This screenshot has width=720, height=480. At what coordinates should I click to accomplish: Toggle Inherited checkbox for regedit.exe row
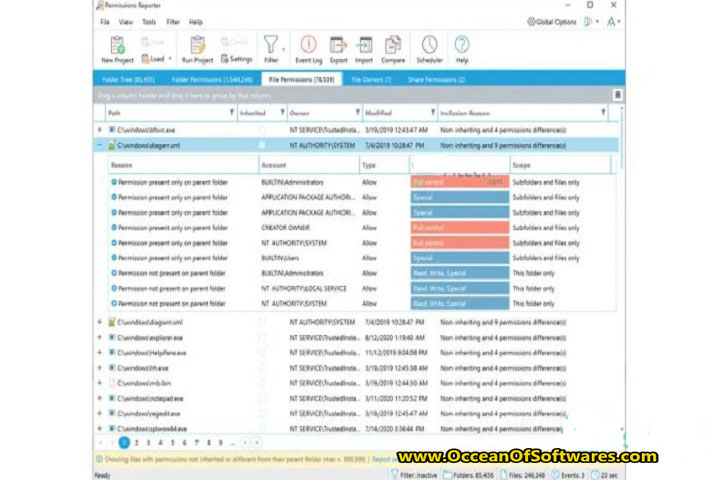click(x=262, y=413)
